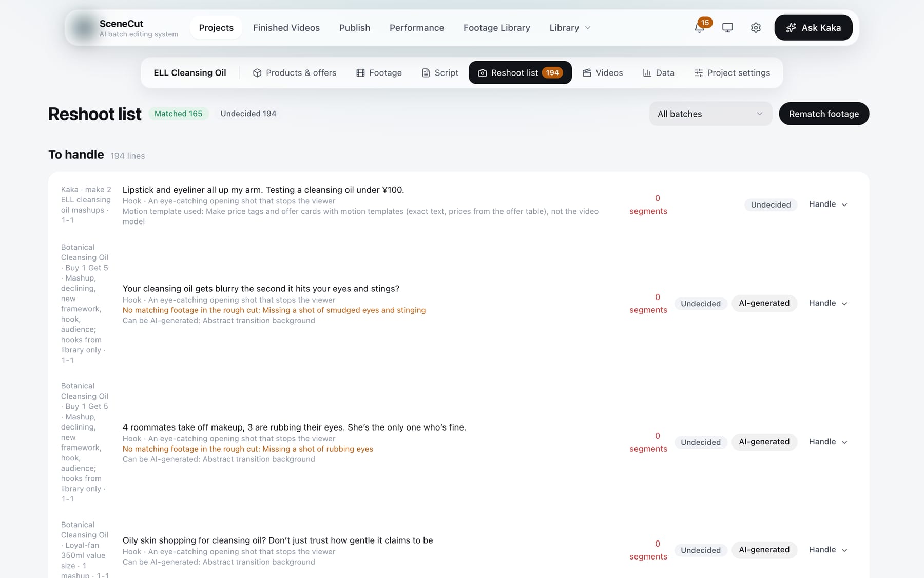Open Project settings tab
The width and height of the screenshot is (924, 578).
(x=732, y=73)
